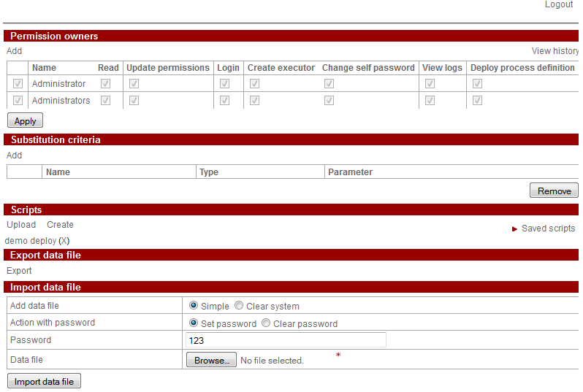Expand the Saved scripts arrow
The width and height of the screenshot is (583, 392).
pyautogui.click(x=515, y=228)
